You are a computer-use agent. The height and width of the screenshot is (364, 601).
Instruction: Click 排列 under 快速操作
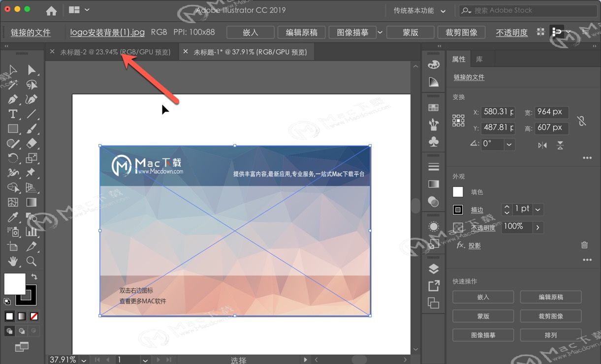click(x=551, y=335)
